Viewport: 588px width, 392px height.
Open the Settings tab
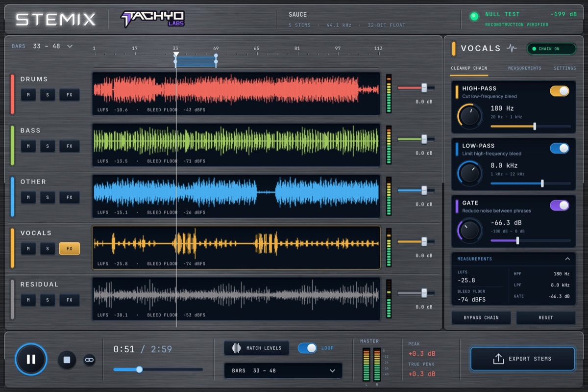tap(565, 68)
